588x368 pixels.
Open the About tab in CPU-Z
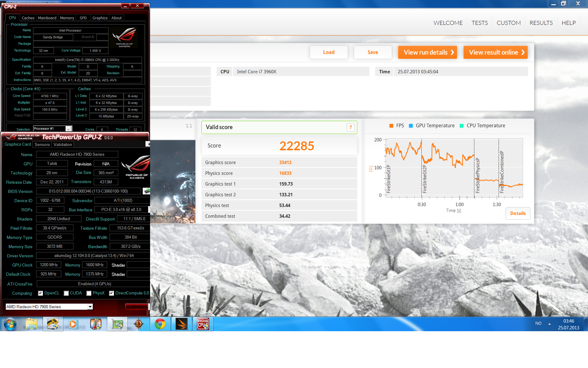(x=116, y=18)
